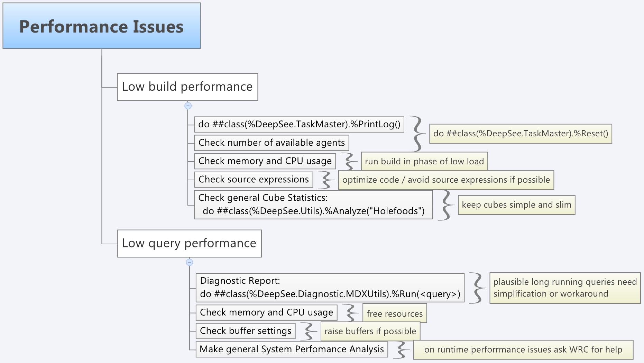644x363 pixels.
Task: Select the run build in low load callout
Action: click(424, 161)
